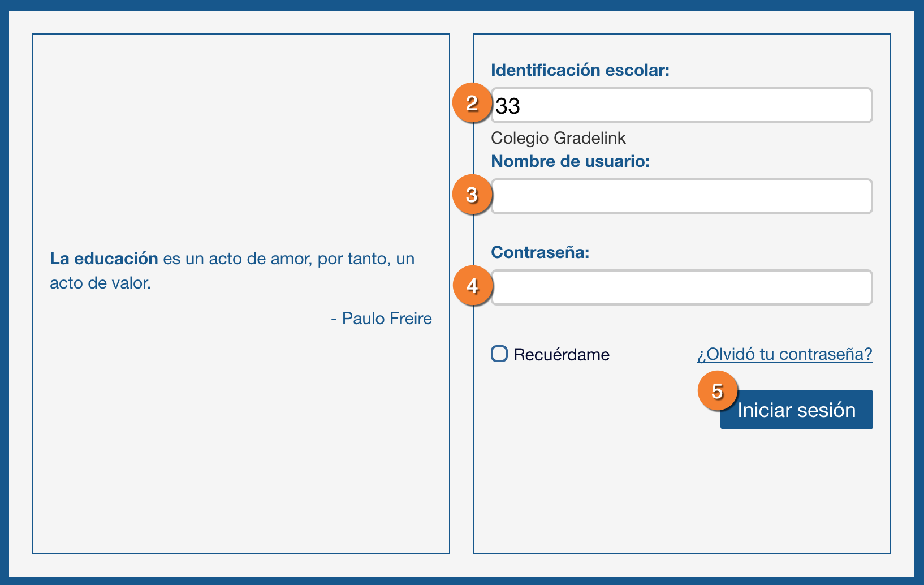This screenshot has width=924, height=585.
Task: Select the Contraseña password field
Action: pyautogui.click(x=681, y=287)
